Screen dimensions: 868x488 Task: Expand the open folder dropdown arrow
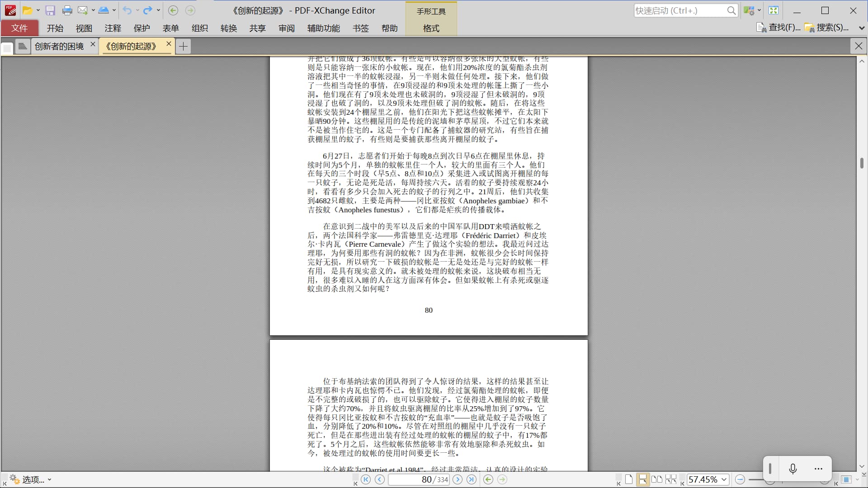click(38, 10)
